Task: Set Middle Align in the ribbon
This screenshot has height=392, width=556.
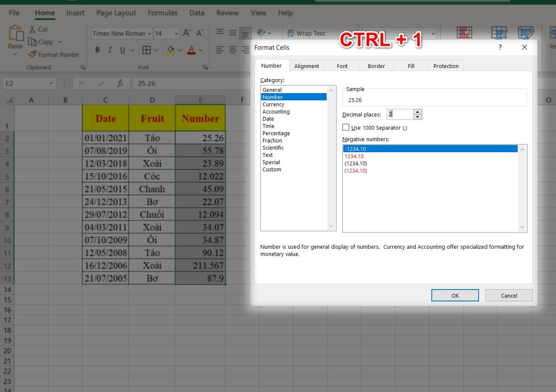Action: 233,33
